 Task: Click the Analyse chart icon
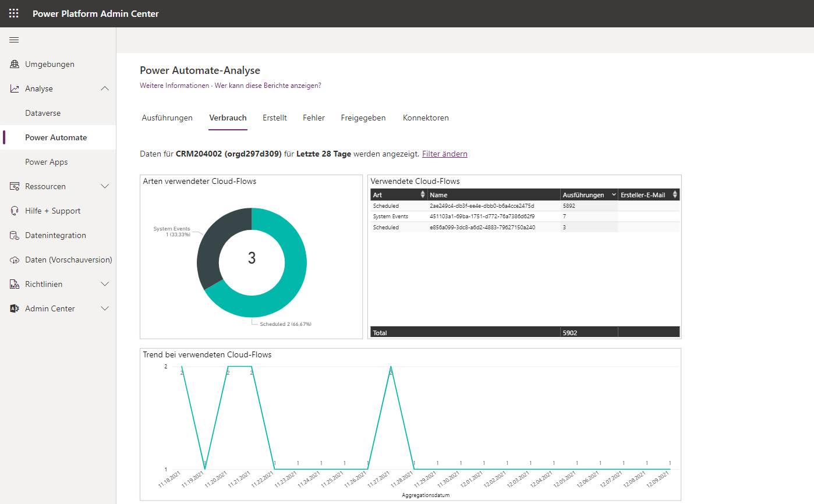point(15,88)
